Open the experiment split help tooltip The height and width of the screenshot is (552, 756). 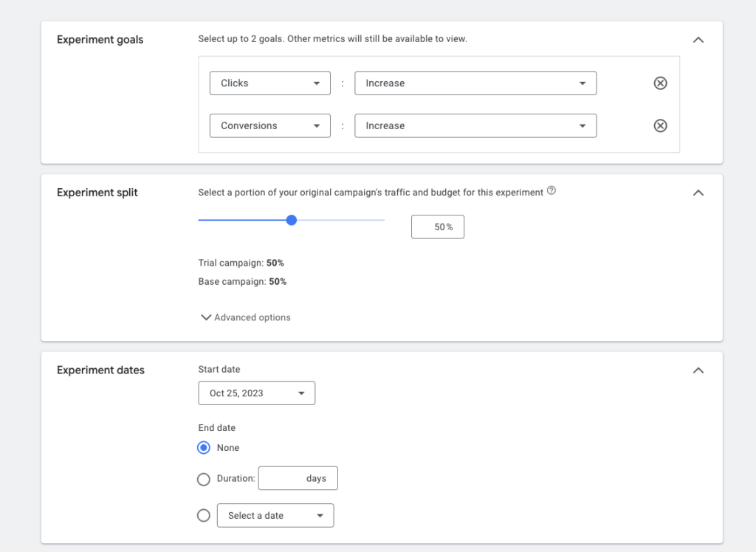coord(551,191)
